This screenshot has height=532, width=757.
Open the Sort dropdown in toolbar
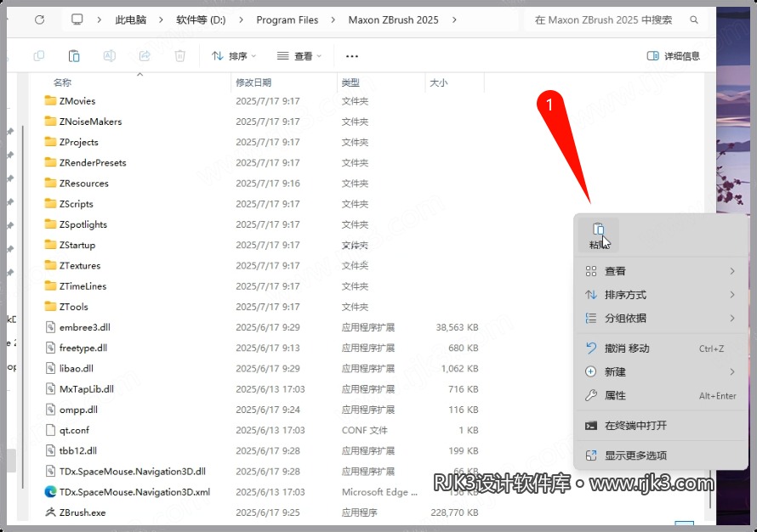234,56
